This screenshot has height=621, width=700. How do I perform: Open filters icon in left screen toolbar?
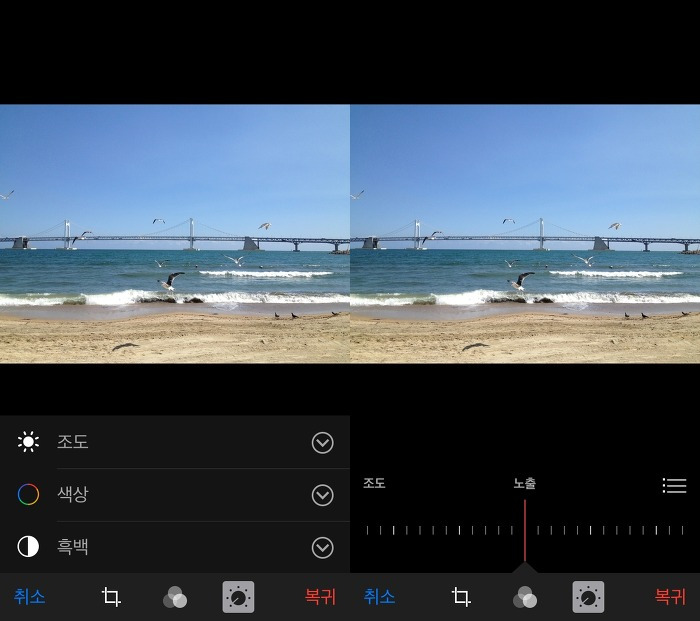[175, 597]
